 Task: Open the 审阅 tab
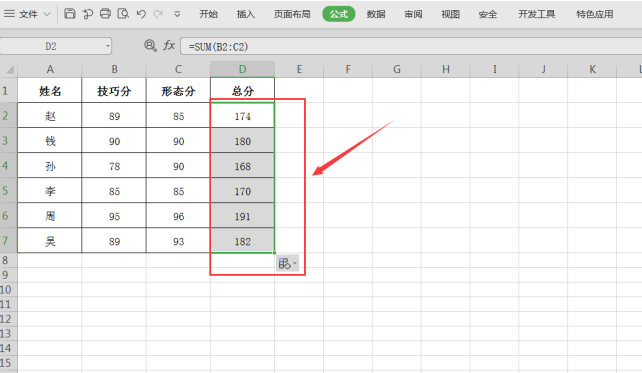click(x=413, y=14)
